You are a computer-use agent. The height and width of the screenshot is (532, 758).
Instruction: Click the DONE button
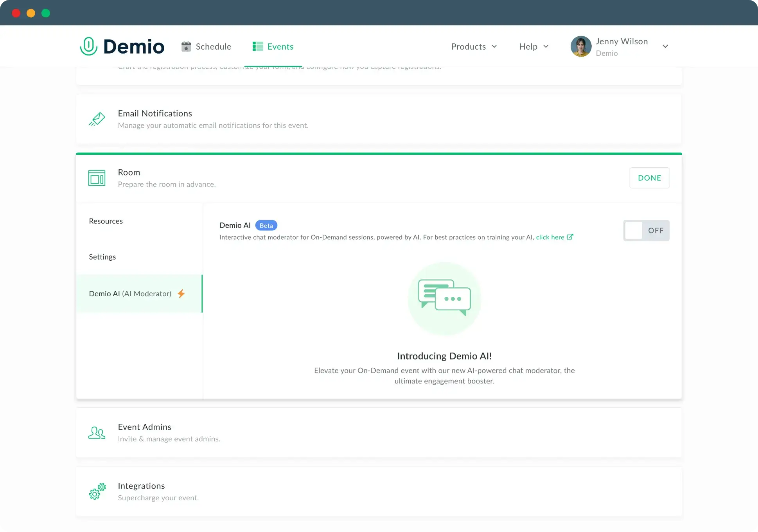(649, 178)
